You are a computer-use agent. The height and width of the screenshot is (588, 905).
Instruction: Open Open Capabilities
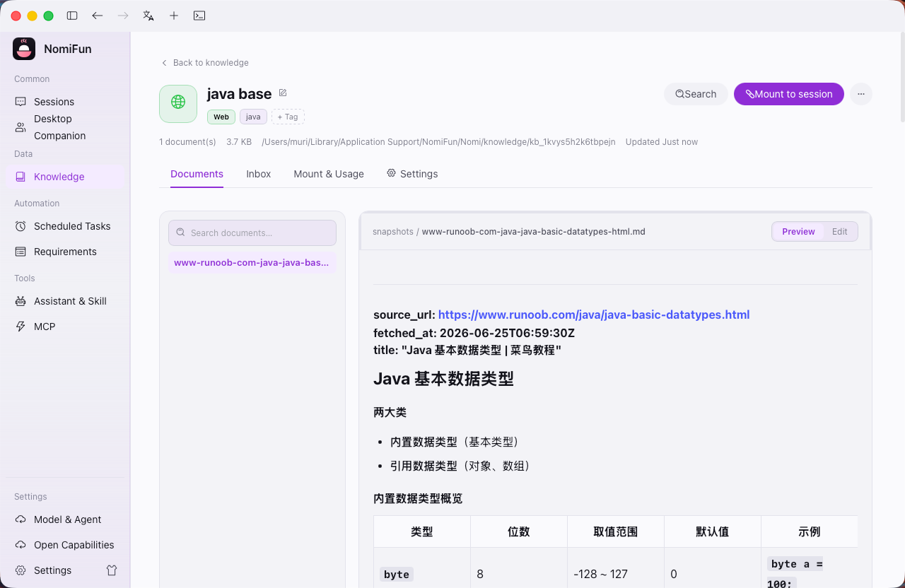pyautogui.click(x=65, y=545)
